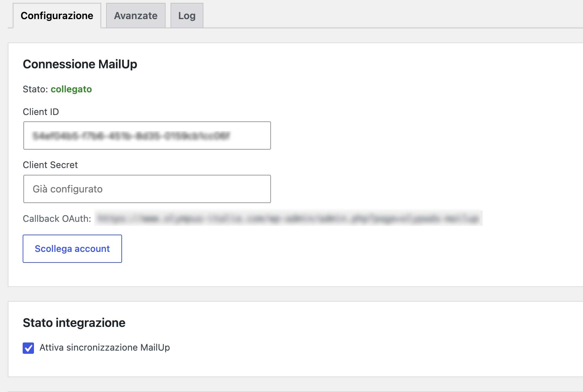Focus the Client Secret field

[147, 189]
